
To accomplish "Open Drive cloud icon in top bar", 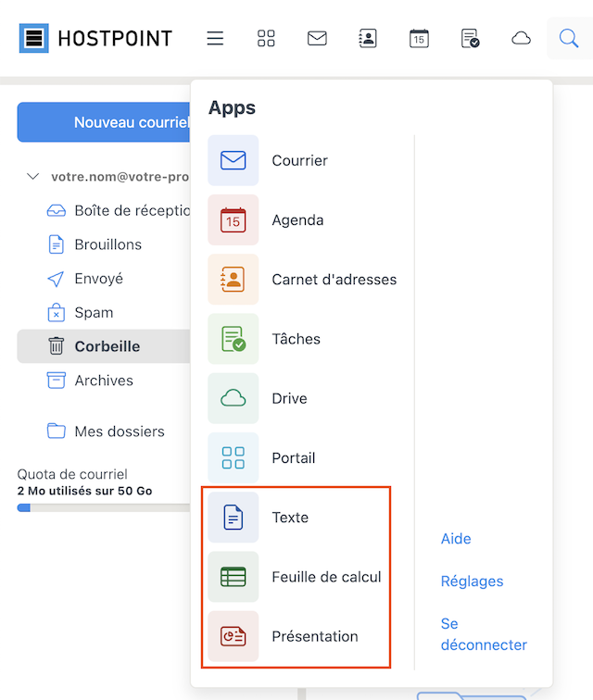I will click(x=521, y=38).
